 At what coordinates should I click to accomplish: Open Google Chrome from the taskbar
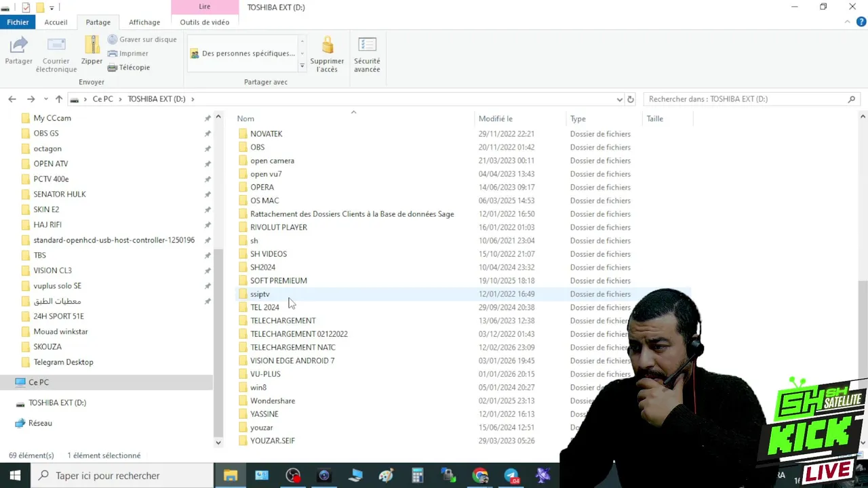[480, 475]
